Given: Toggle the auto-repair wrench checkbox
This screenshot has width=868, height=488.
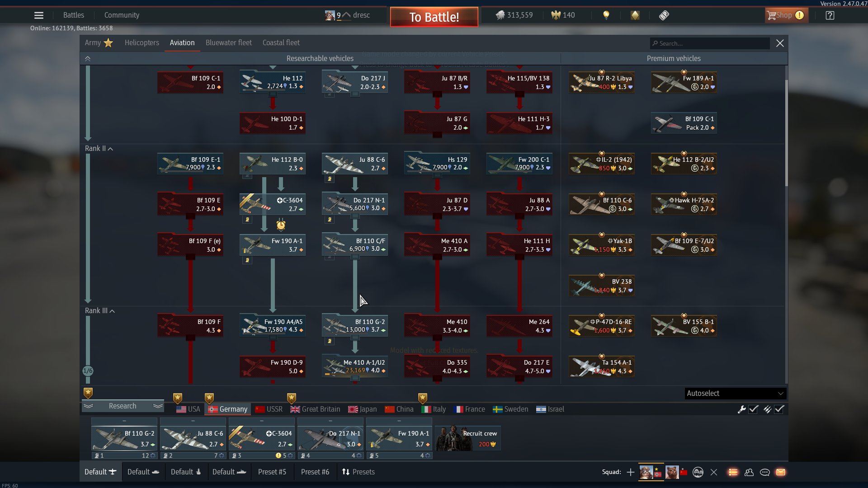Looking at the screenshot, I should (753, 409).
